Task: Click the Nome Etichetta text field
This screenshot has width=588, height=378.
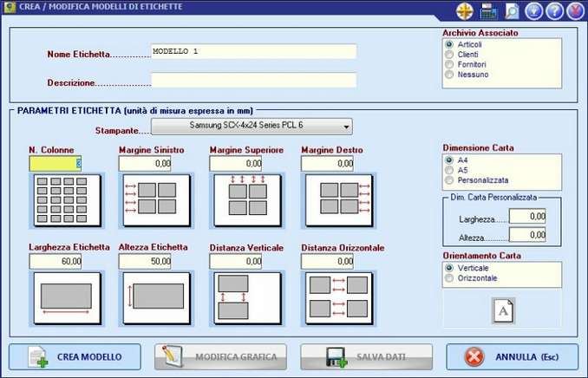Action: 253,51
